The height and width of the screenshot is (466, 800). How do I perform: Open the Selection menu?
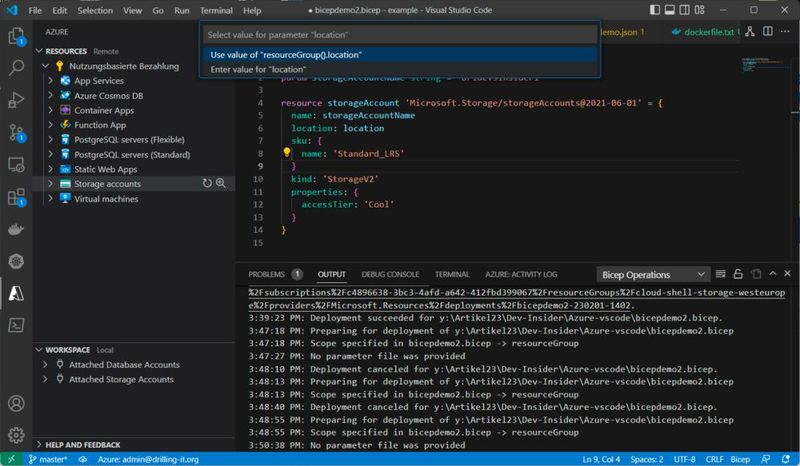[95, 10]
